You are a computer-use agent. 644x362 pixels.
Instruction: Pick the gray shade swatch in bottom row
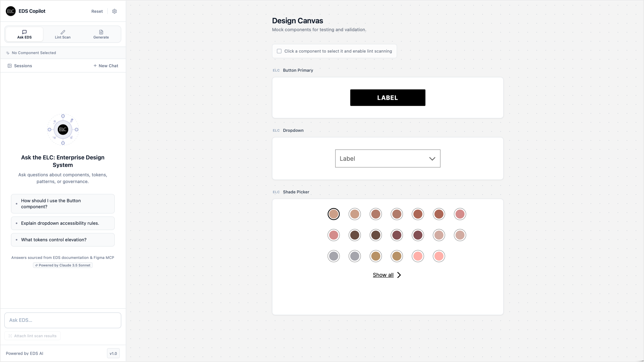333,256
